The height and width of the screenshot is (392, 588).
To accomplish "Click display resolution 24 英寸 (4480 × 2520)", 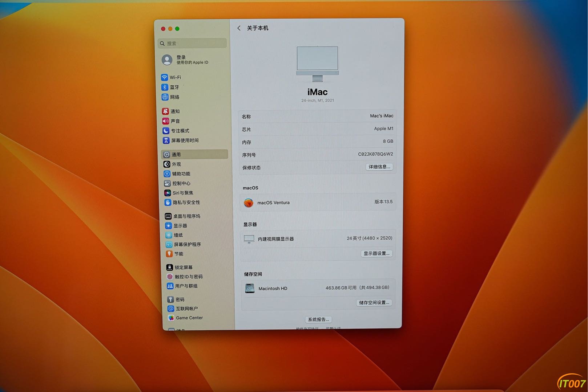I will [369, 238].
